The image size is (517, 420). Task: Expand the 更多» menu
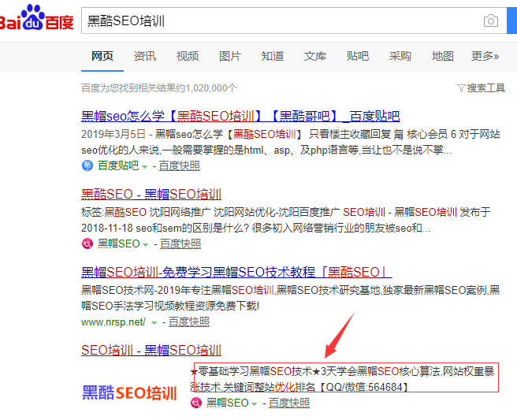(x=485, y=56)
